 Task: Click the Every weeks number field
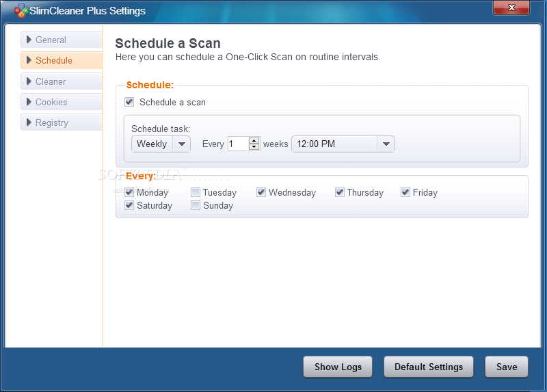point(238,144)
